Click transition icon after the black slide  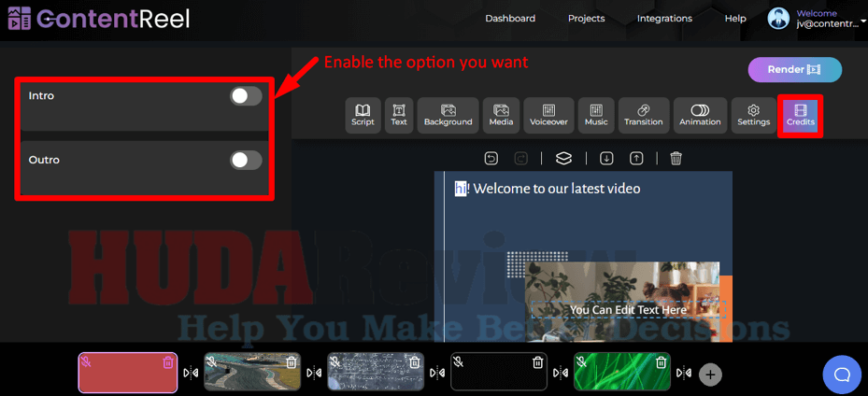coord(561,374)
